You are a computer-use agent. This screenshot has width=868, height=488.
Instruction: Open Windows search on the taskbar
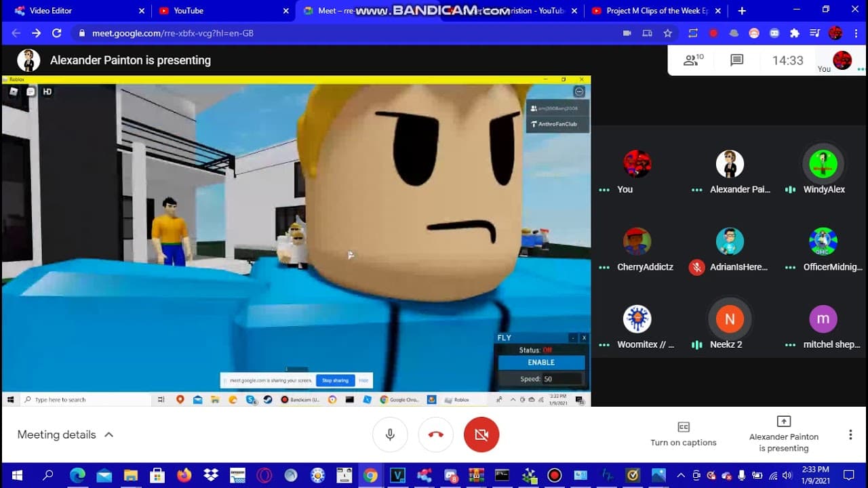[x=47, y=475]
